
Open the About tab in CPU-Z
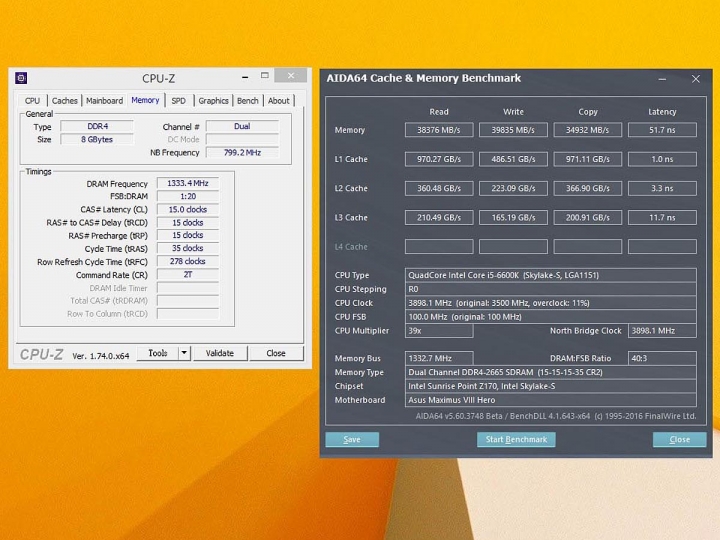279,101
